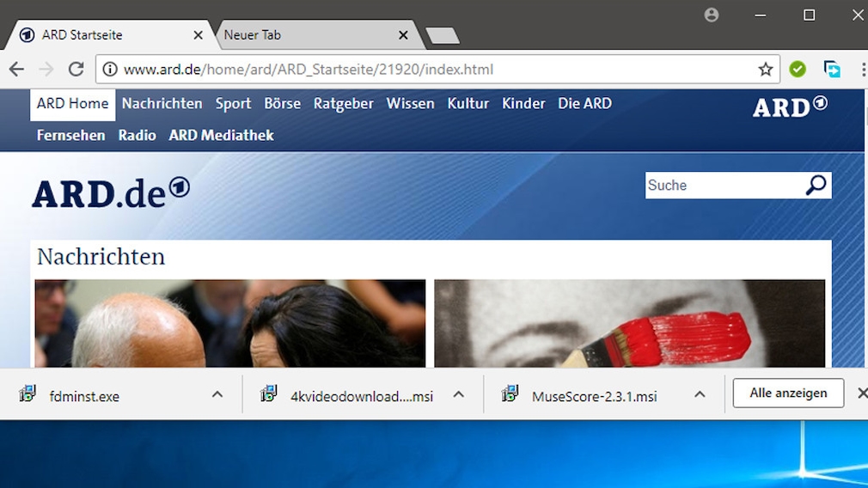Expand options for fdminst.exe download

[x=217, y=394]
